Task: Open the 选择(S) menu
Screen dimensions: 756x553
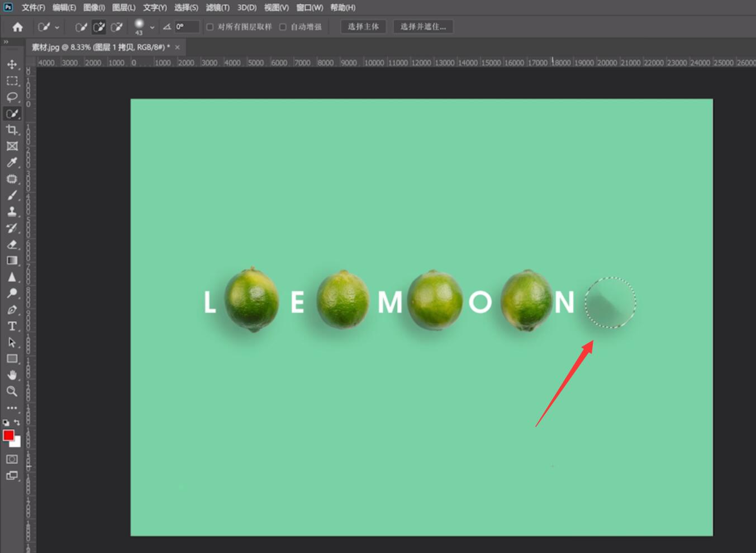Action: click(186, 7)
